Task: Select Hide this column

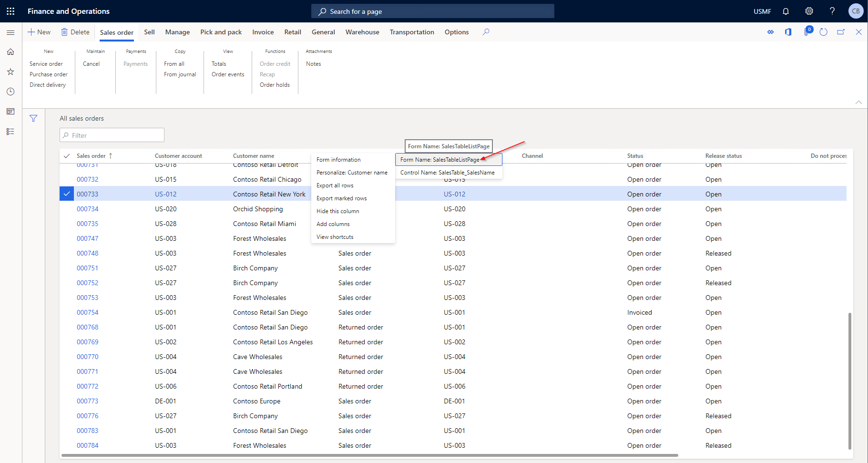Action: pos(353,211)
